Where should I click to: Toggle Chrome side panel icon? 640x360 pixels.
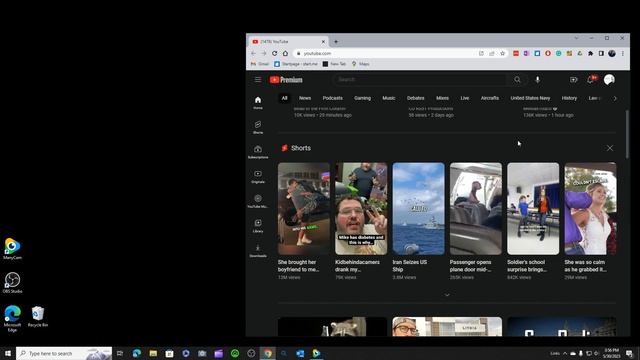(601, 53)
